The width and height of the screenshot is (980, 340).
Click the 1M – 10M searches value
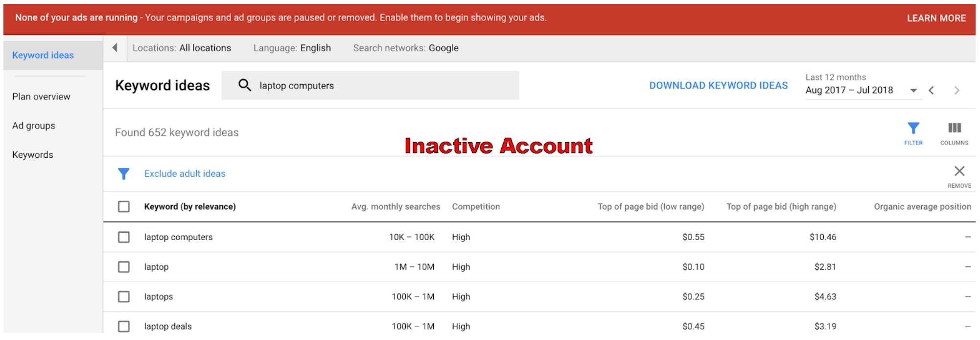point(414,267)
